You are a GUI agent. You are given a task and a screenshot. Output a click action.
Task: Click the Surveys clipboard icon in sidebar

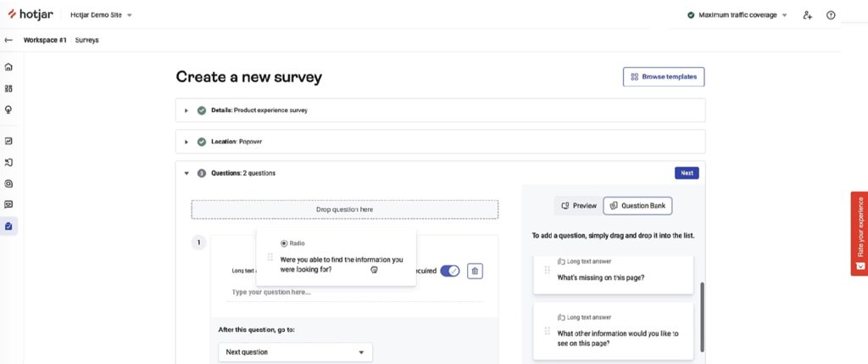click(x=8, y=227)
